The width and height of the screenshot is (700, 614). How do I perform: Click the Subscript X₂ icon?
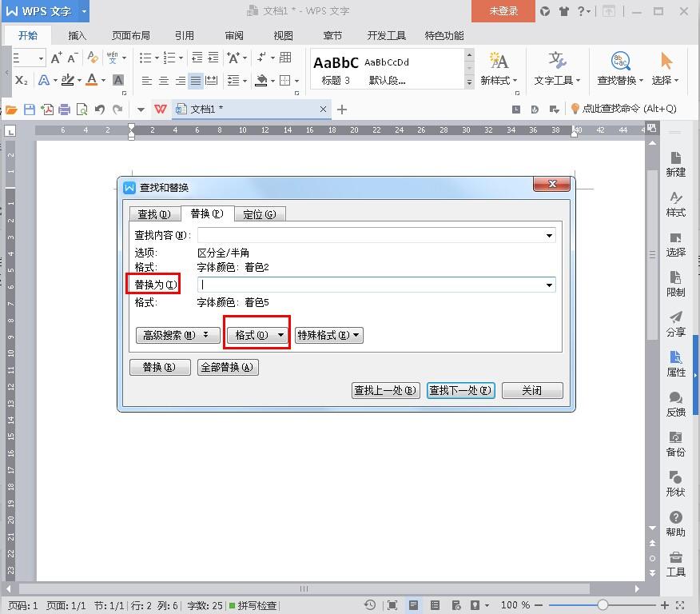[21, 81]
